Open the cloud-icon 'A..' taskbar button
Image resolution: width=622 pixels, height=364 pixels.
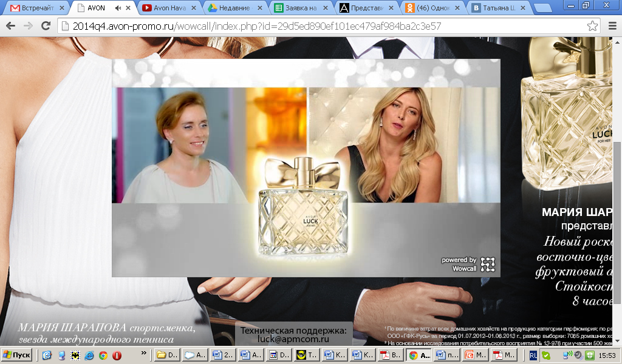[195, 356]
